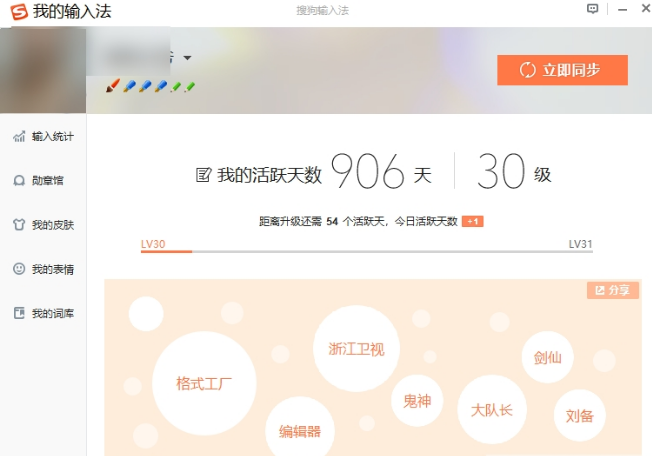Click the 搜狗输入法 title text

click(323, 10)
